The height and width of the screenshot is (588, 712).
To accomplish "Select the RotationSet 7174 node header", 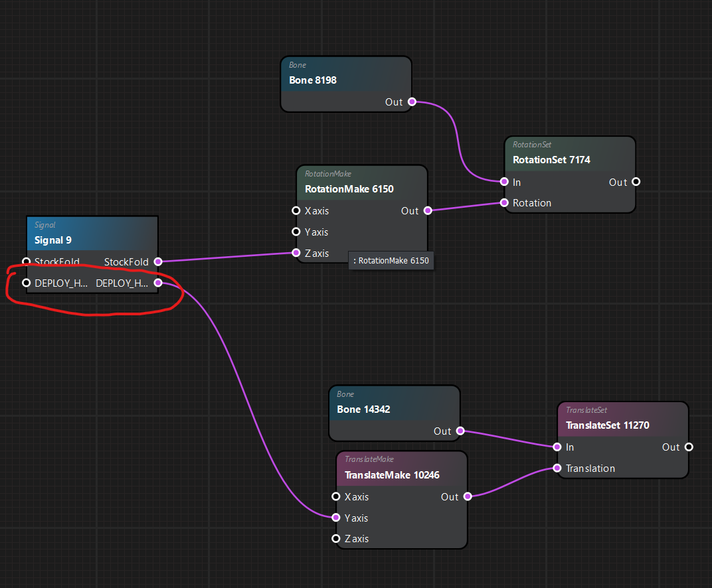I will click(x=551, y=160).
